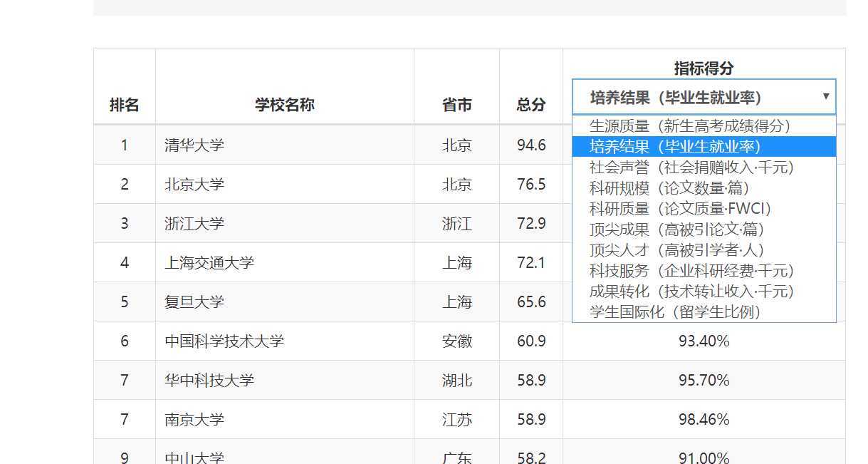This screenshot has height=464, width=868.
Task: Click score 58.2 for 中山大学
Action: pyautogui.click(x=531, y=458)
